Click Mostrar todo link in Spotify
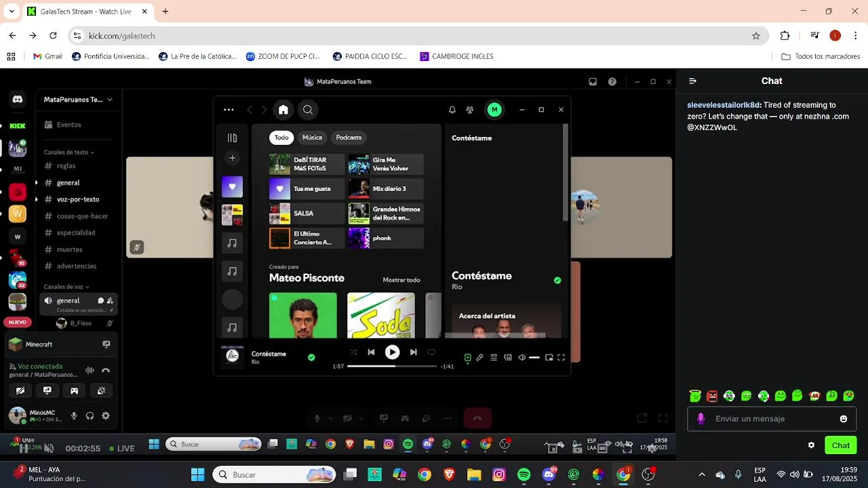 [401, 280]
